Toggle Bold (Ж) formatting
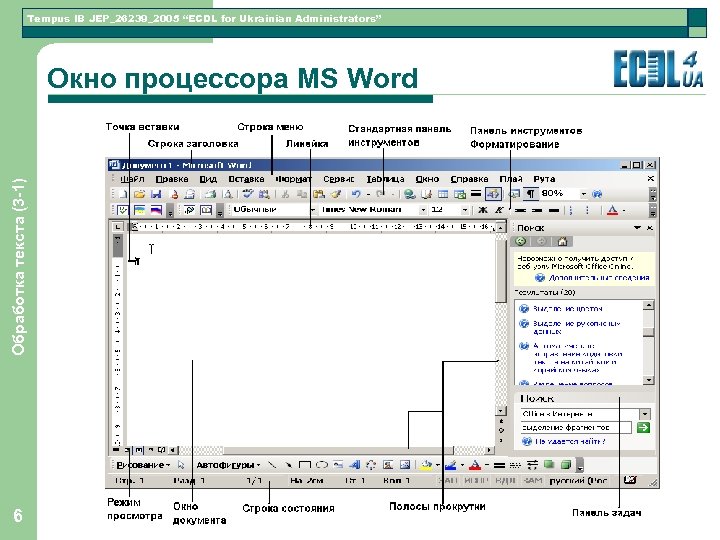The image size is (720, 540). pyautogui.click(x=483, y=210)
